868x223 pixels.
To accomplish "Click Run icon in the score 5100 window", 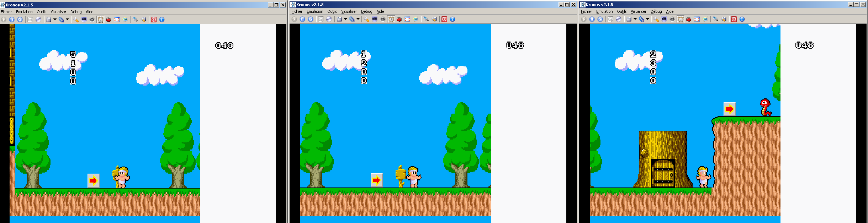I will 4,20.
